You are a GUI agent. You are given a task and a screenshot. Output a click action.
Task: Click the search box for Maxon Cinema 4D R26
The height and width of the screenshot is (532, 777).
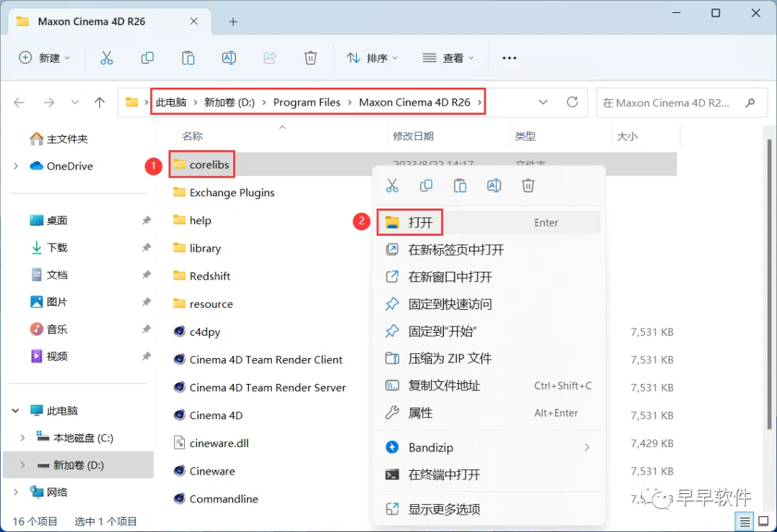681,103
